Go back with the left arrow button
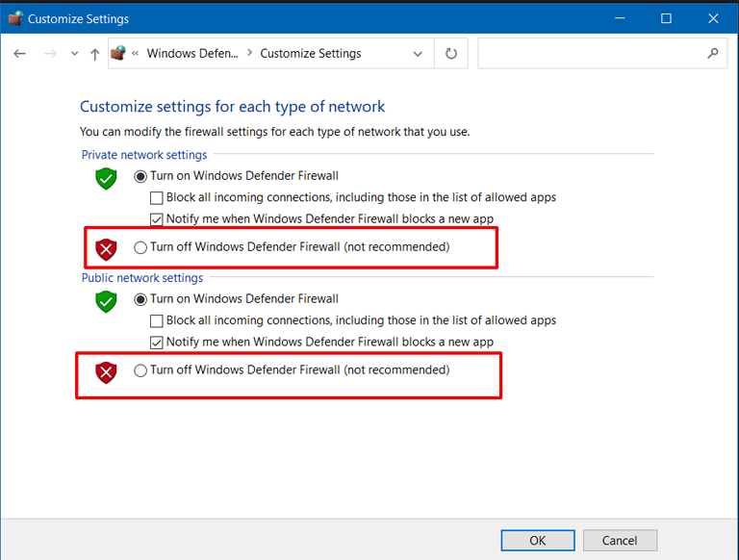Image resolution: width=739 pixels, height=560 pixels. [19, 54]
